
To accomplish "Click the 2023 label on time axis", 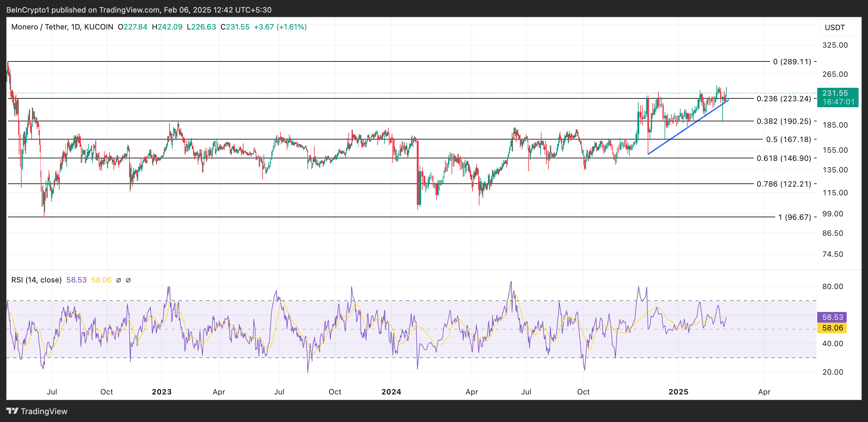I will coord(161,392).
